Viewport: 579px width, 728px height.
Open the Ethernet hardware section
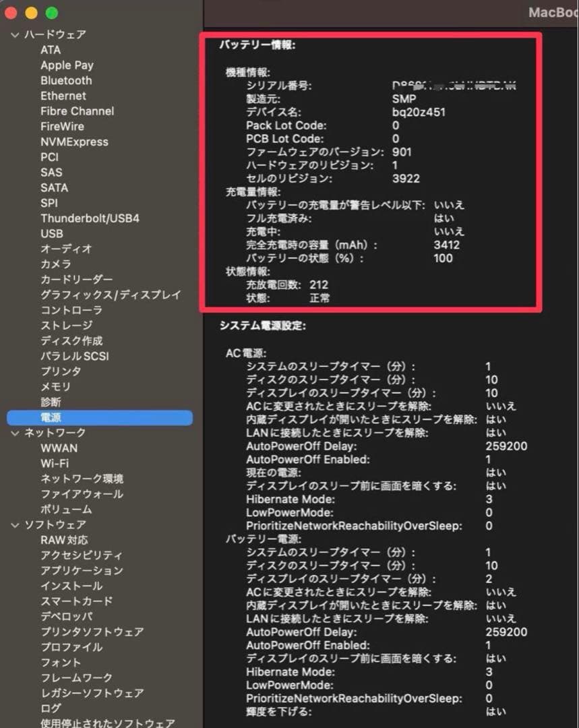[x=63, y=96]
